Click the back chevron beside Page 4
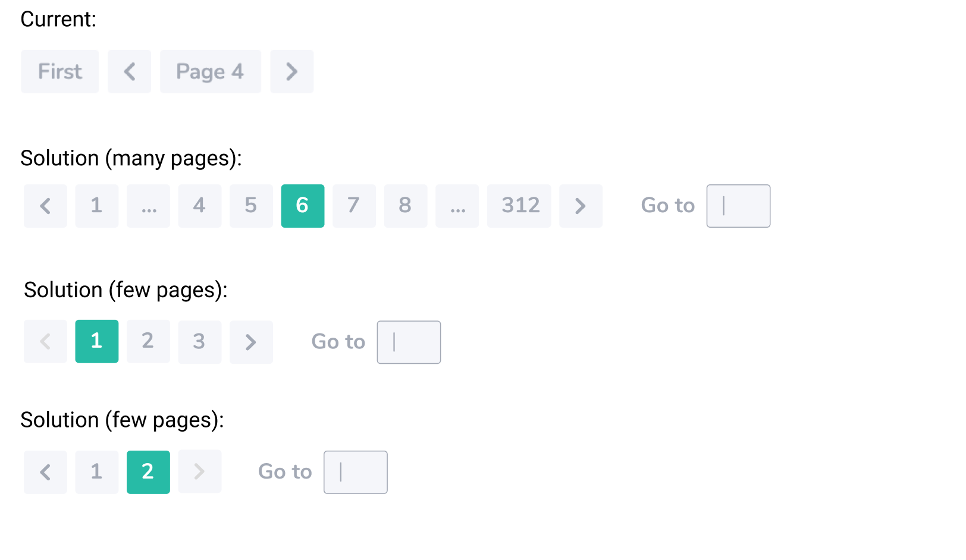 coord(130,71)
